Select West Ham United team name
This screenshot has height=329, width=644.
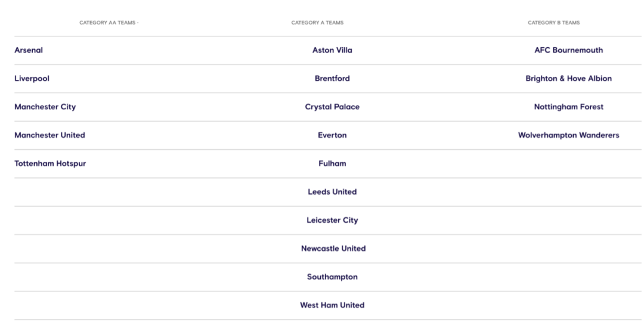pos(332,305)
